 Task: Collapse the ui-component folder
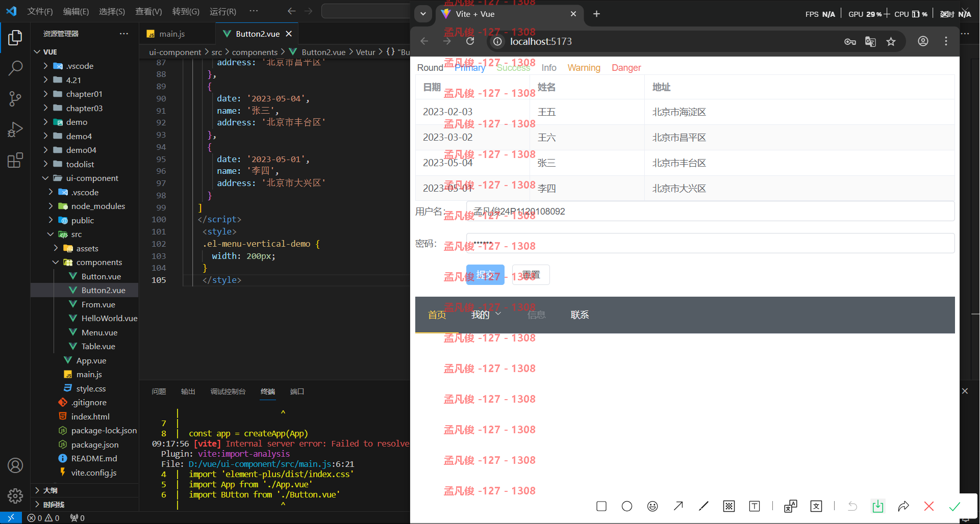[x=92, y=178]
